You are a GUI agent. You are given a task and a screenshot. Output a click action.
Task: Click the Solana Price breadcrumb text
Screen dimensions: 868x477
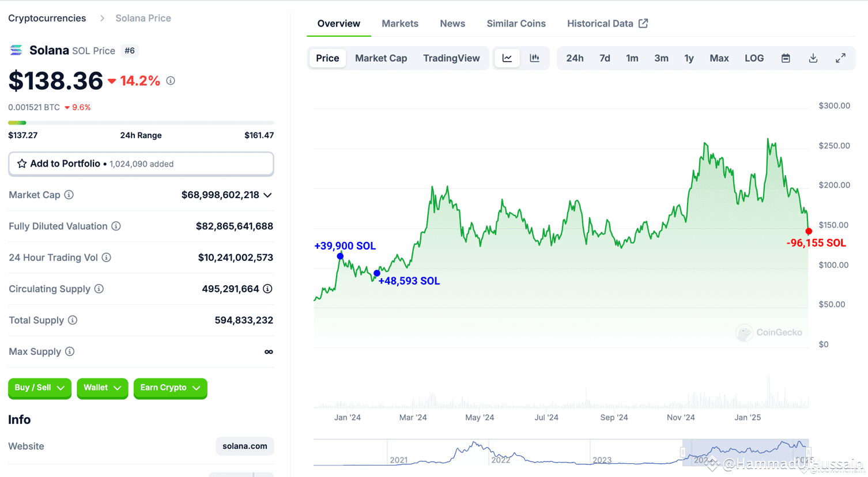point(143,18)
